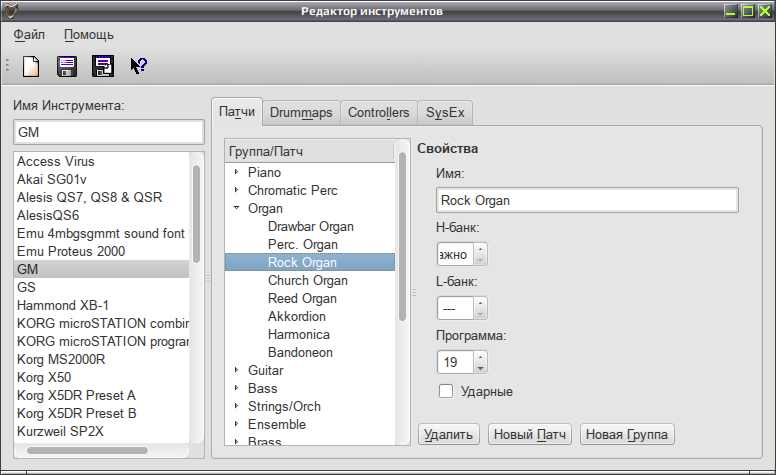Click the Save As toolbar icon
The height and width of the screenshot is (475, 776).
point(103,66)
